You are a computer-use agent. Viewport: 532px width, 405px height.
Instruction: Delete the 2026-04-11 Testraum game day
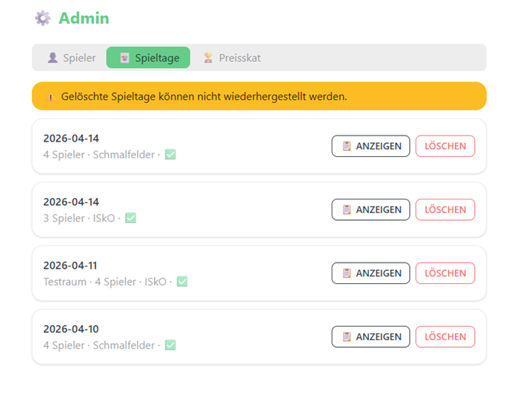tap(445, 273)
